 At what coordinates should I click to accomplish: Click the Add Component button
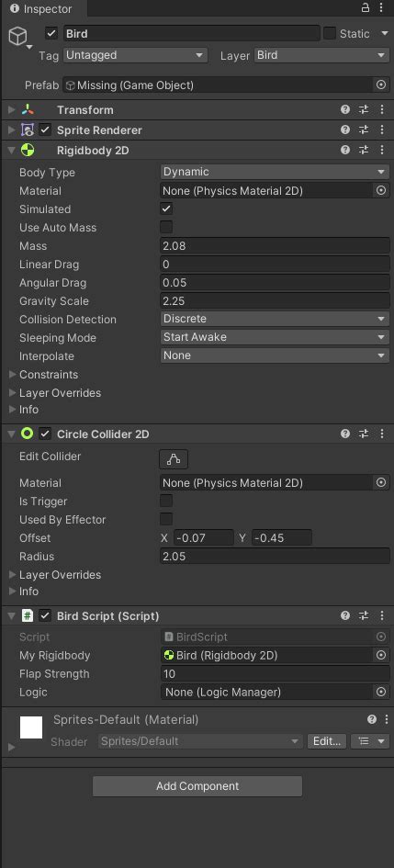coord(197,786)
